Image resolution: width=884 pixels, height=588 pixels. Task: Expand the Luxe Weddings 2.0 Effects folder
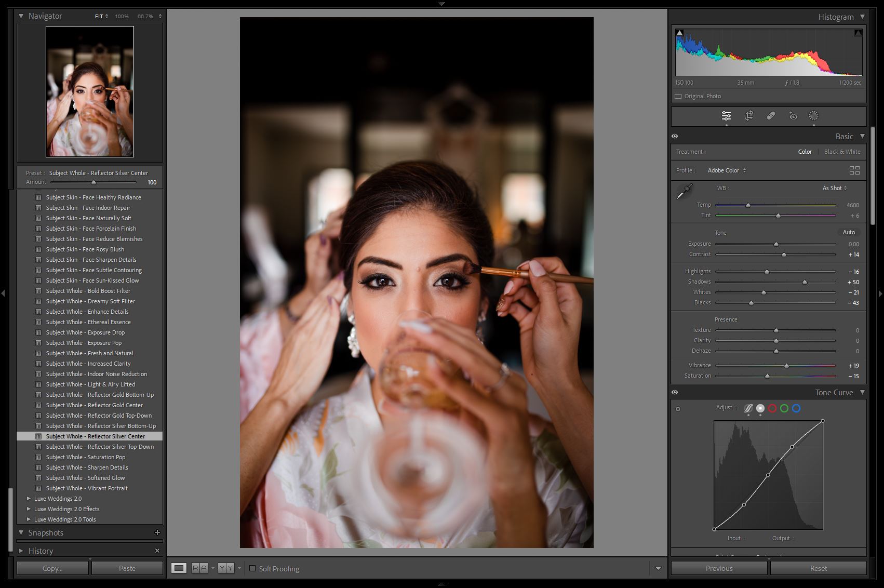29,509
